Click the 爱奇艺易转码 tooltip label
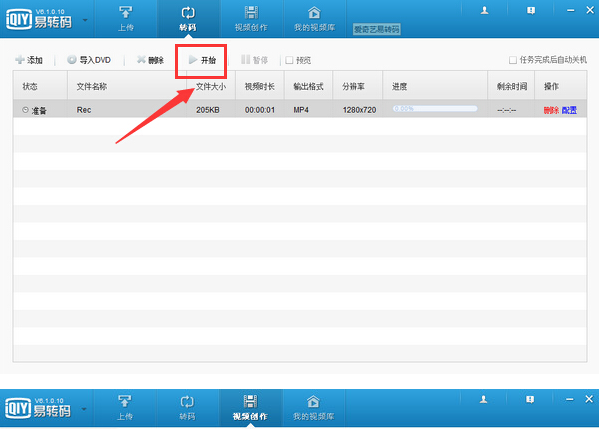The image size is (600, 429). (x=377, y=29)
